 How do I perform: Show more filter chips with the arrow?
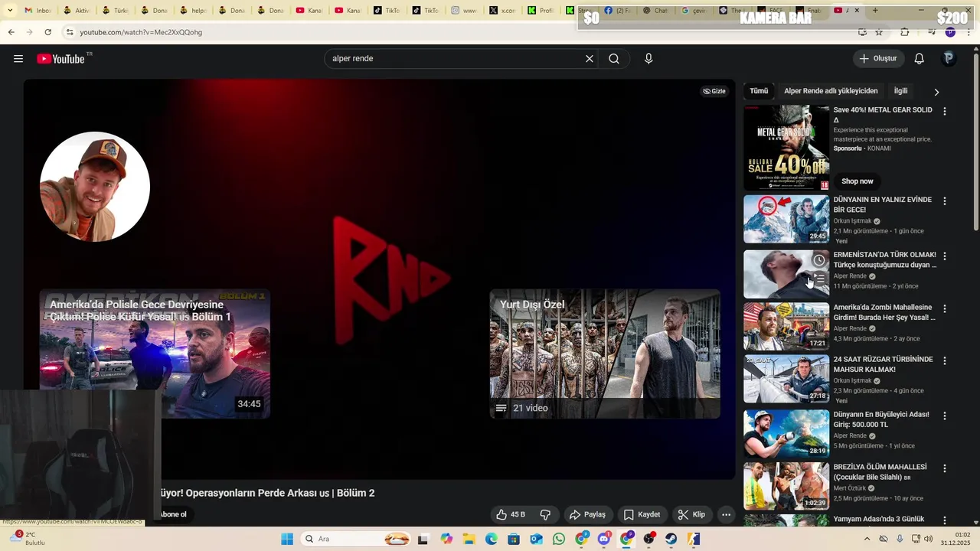pyautogui.click(x=936, y=92)
